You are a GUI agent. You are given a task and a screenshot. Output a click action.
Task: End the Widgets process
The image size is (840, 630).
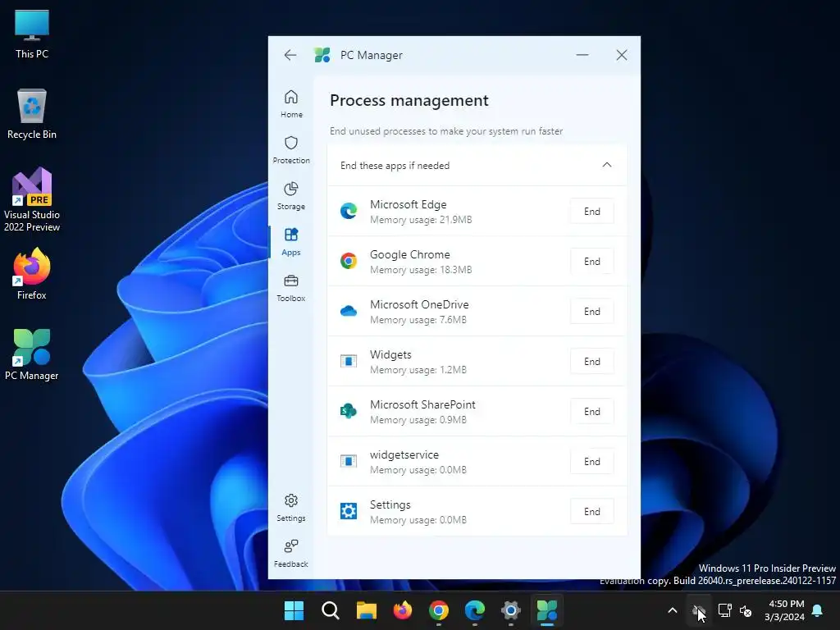592,362
